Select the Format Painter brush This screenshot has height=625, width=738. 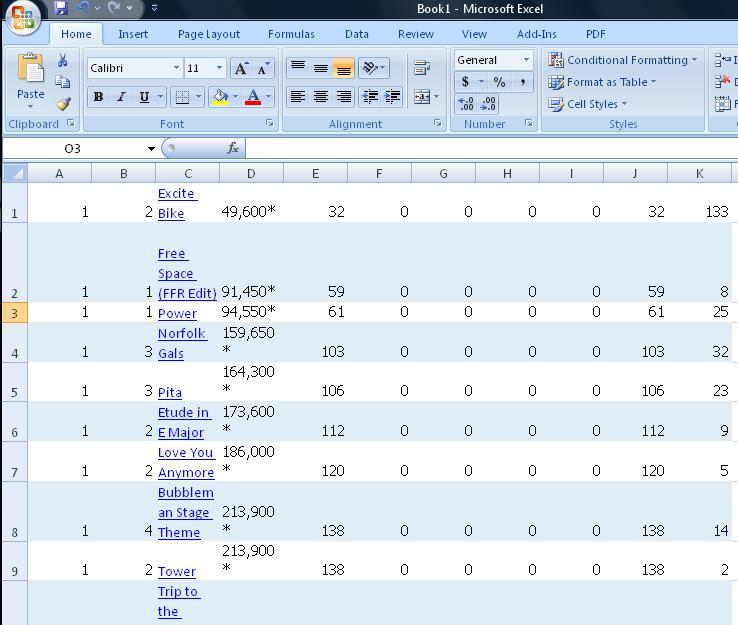pos(63,104)
